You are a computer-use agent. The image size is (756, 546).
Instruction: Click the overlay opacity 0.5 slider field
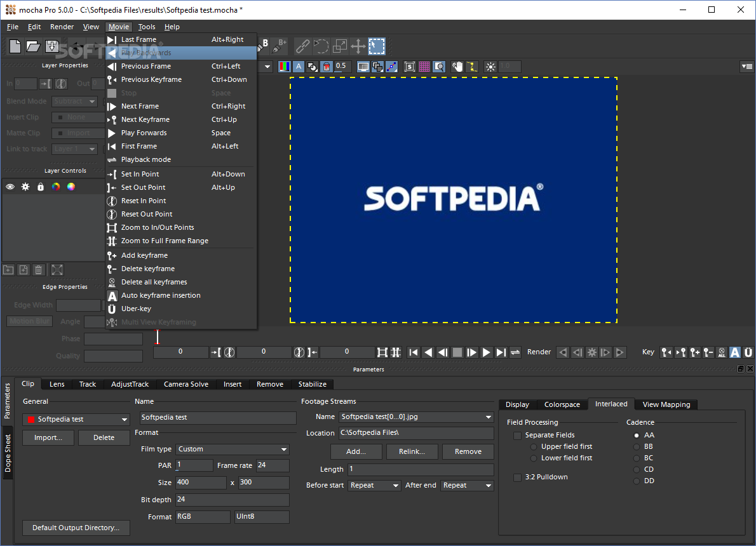click(x=341, y=67)
